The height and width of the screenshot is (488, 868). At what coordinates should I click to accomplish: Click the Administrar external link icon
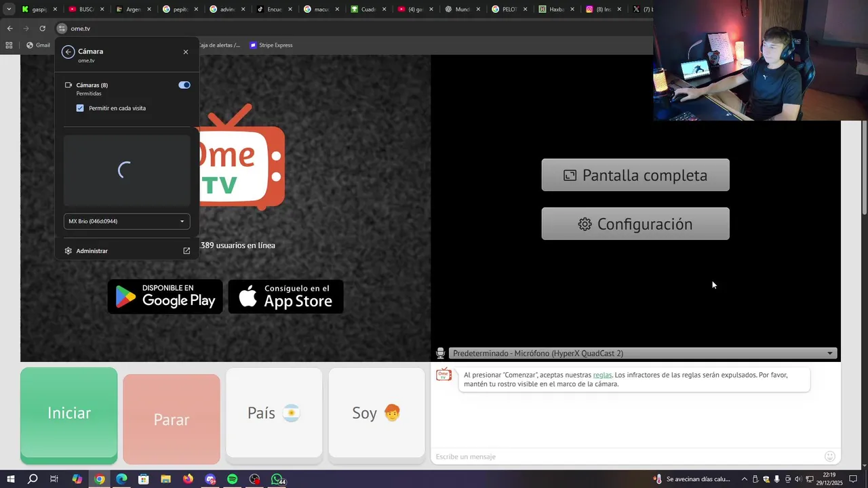(x=186, y=251)
